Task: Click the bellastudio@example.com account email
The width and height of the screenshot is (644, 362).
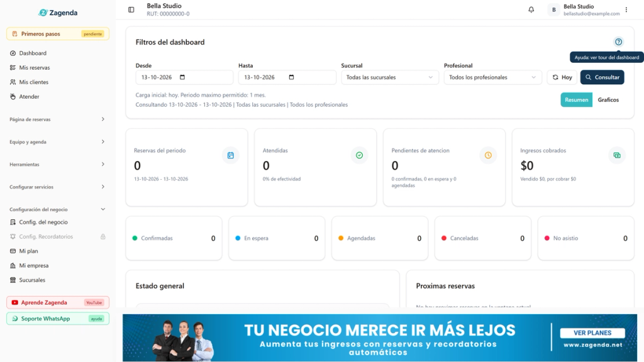Action: click(x=591, y=14)
